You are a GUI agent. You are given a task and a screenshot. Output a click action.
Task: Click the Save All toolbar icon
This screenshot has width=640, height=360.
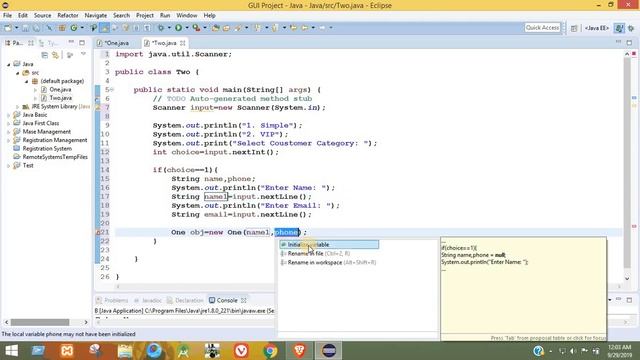pos(36,28)
